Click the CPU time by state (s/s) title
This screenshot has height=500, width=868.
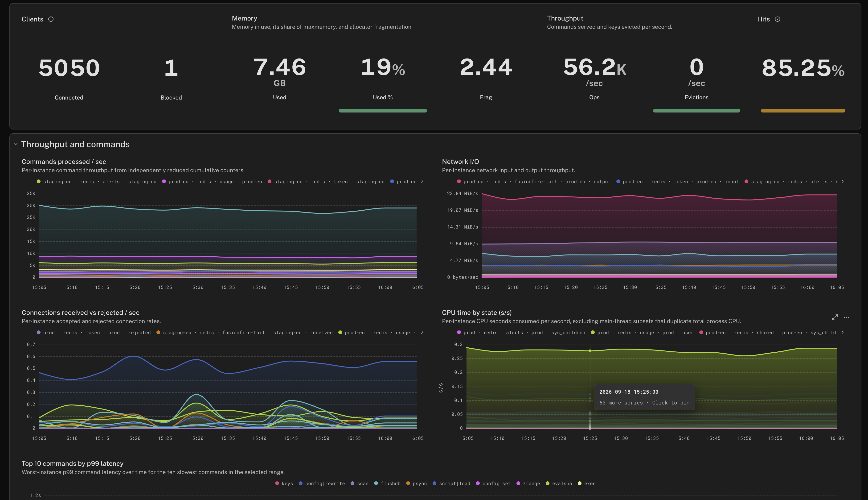(477, 313)
